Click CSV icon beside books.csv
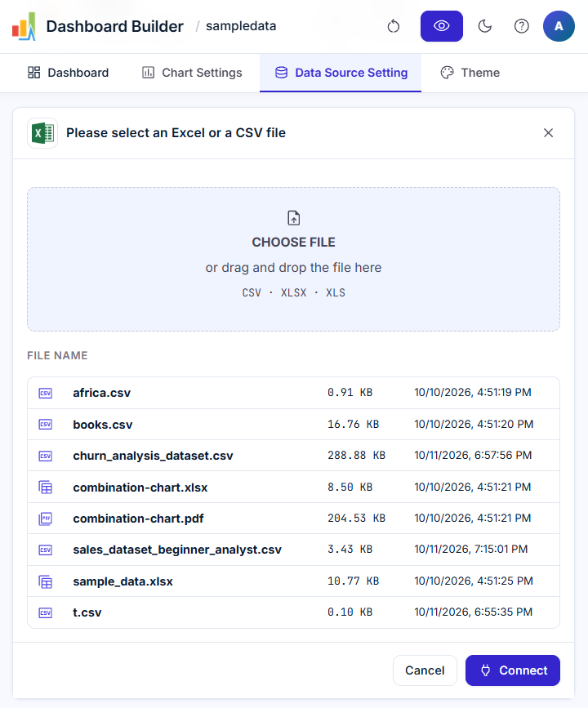 [x=45, y=425]
